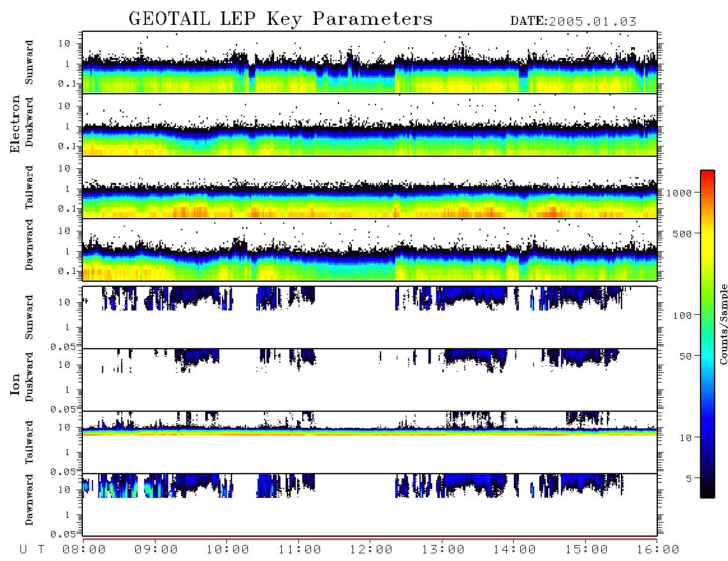
Task: Open the Electron Sunward spectrogram panel
Action: [370, 62]
